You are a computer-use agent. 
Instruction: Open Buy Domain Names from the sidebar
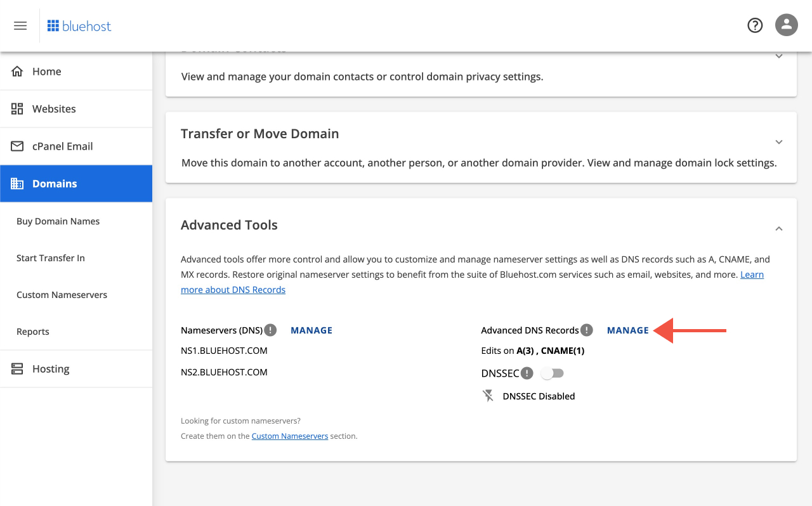click(58, 221)
